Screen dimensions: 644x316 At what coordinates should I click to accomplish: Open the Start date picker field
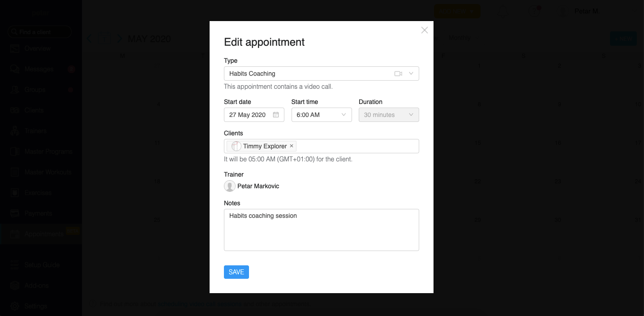tap(254, 115)
